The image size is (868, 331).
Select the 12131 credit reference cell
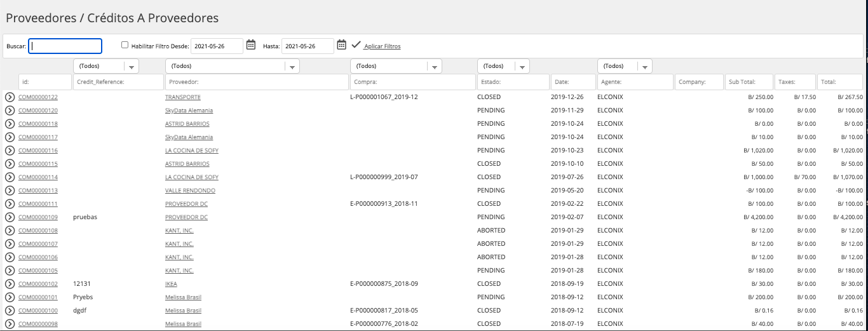click(x=81, y=284)
